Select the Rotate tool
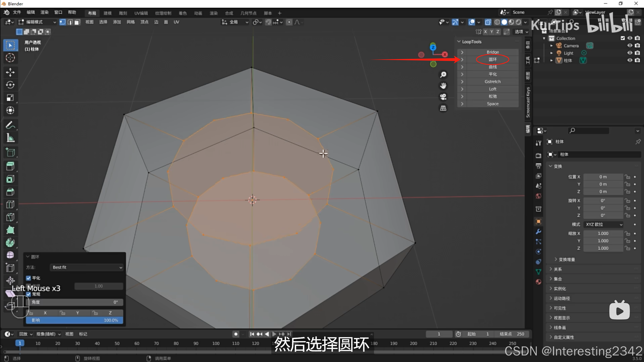The image size is (644, 362). pos(10,85)
